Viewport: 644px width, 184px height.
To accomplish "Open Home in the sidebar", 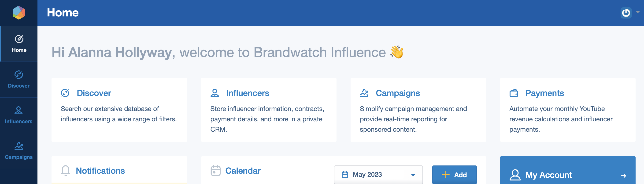I will pos(19,44).
